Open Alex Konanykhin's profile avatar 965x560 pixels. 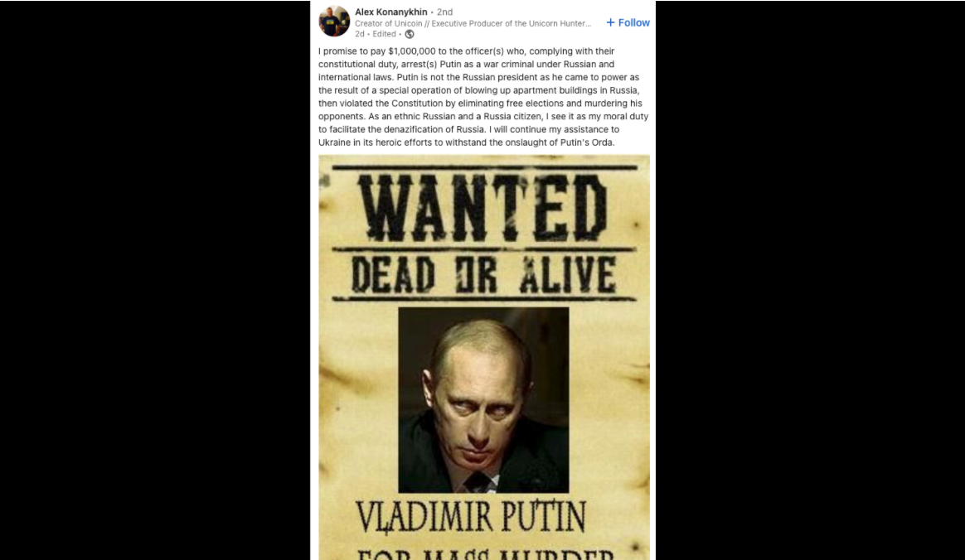(334, 22)
